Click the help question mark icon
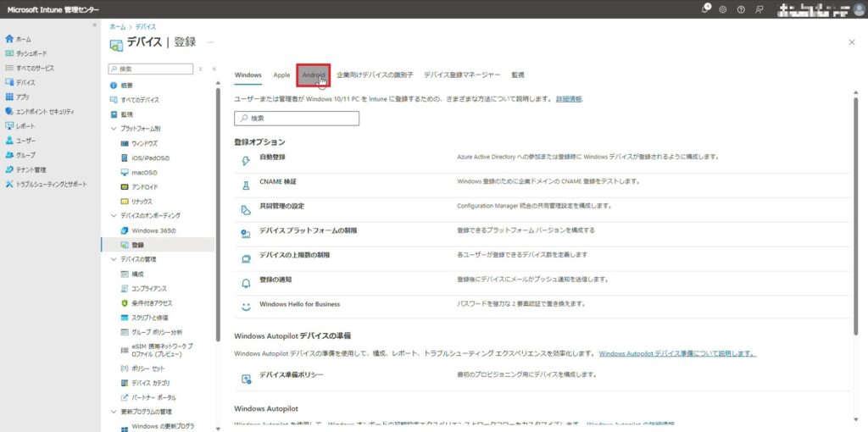This screenshot has height=432, width=868. coord(741,9)
